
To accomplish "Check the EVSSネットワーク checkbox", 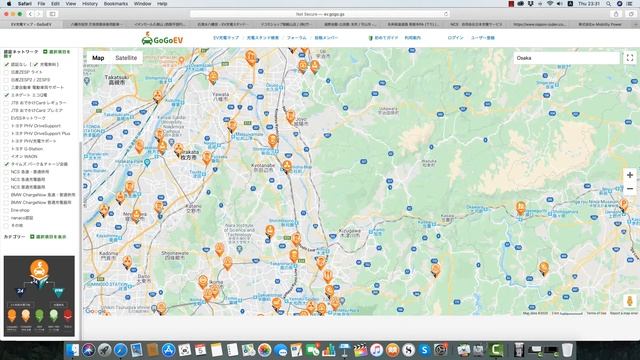I will pos(6,118).
